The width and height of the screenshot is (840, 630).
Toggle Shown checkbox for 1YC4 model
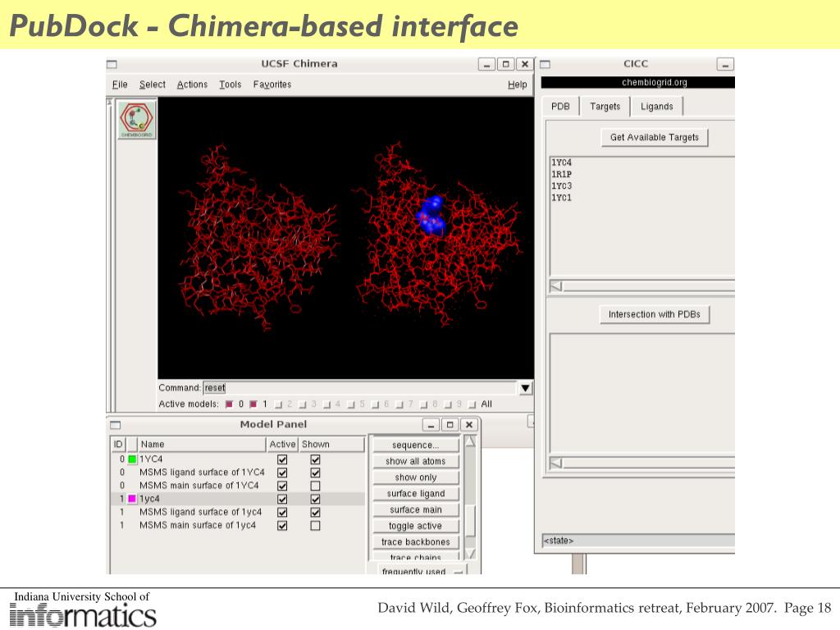pyautogui.click(x=315, y=459)
